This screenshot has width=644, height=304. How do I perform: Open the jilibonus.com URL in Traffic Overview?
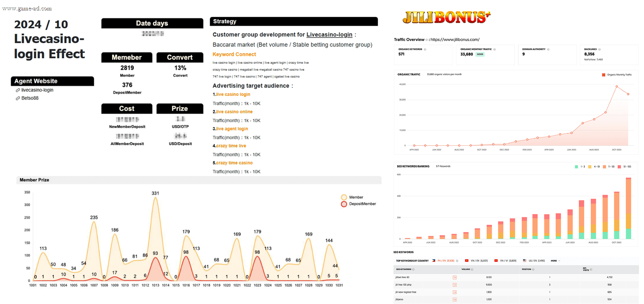tap(455, 40)
